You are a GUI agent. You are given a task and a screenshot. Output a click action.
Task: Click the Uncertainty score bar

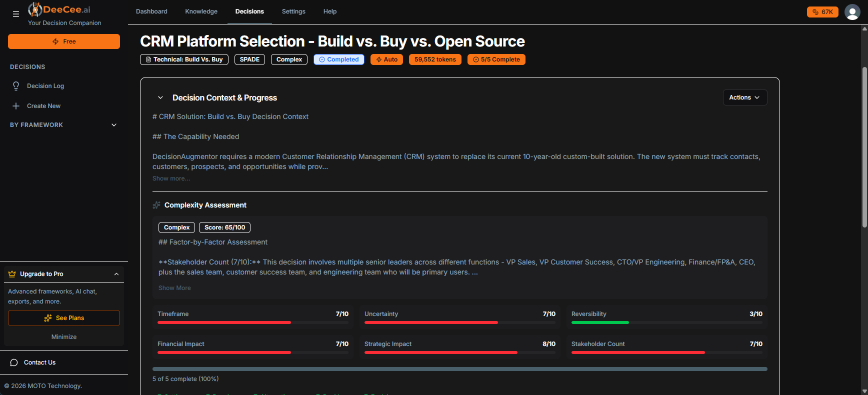point(460,322)
